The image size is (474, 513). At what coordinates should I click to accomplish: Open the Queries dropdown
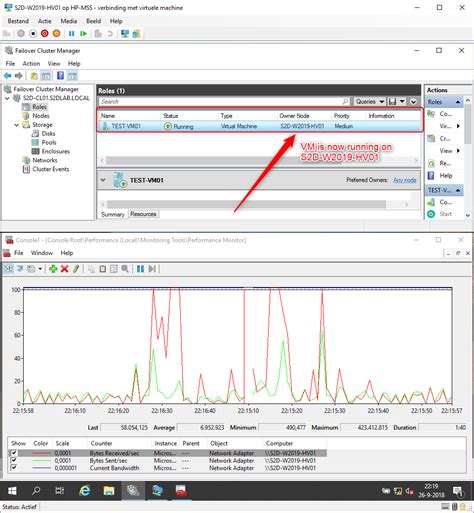(369, 102)
